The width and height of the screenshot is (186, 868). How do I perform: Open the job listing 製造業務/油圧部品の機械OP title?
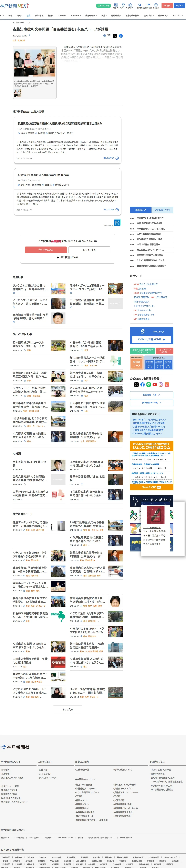[60, 123]
